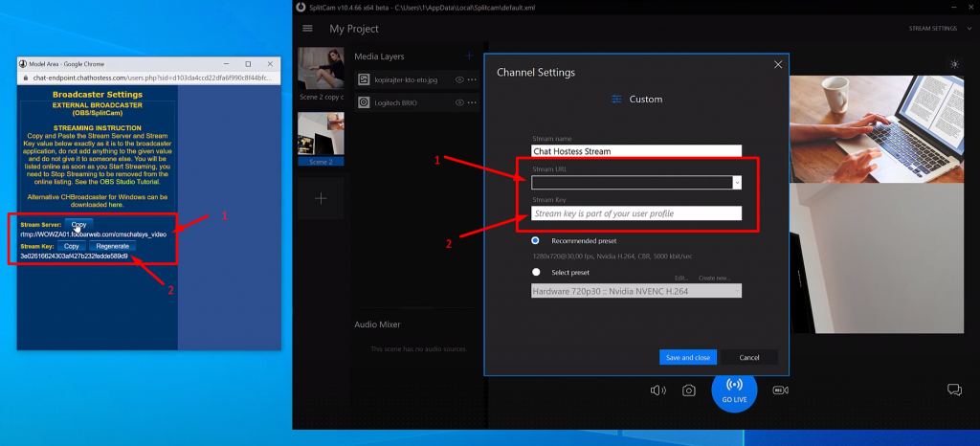This screenshot has height=446, width=980.
Task: Choose the Select preset radio button
Action: 536,272
